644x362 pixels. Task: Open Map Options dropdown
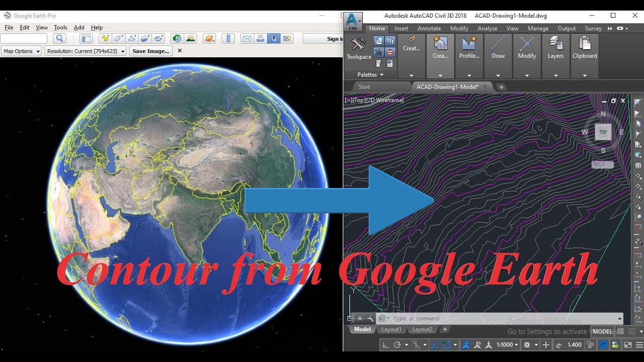tap(21, 51)
